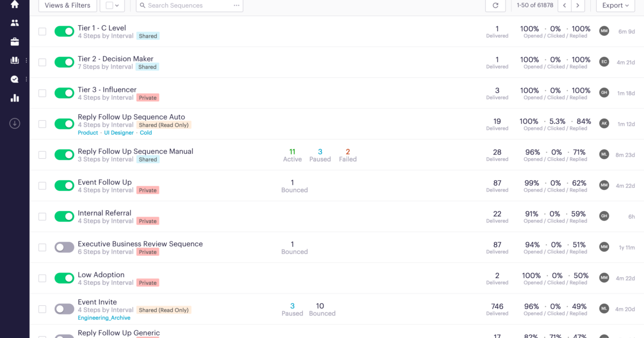Open the Accounts briefcase icon
Viewport: 644px width, 338px height.
coord(14,41)
